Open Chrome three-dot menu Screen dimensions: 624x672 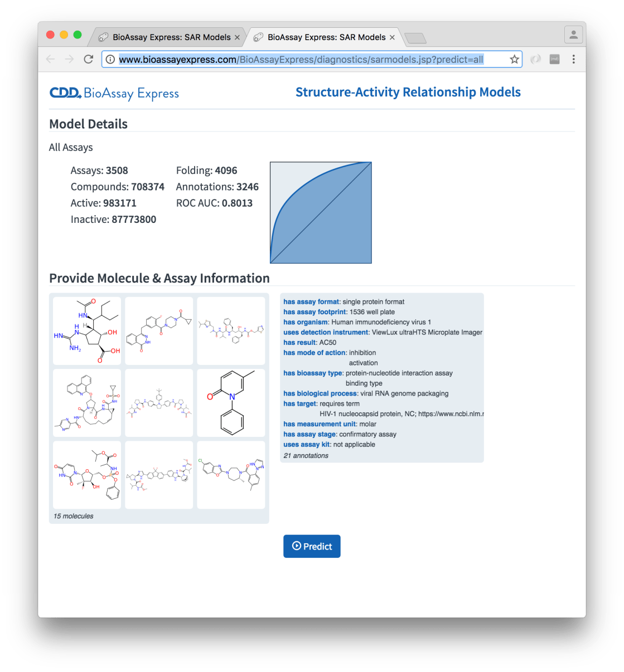tap(573, 59)
